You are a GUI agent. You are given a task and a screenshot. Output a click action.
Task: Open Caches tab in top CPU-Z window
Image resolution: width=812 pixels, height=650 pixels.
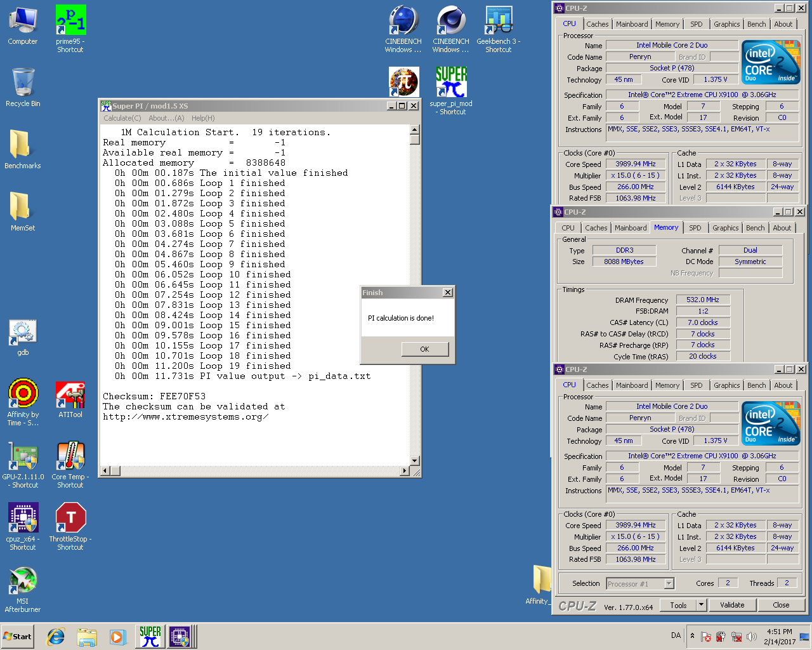pos(597,24)
